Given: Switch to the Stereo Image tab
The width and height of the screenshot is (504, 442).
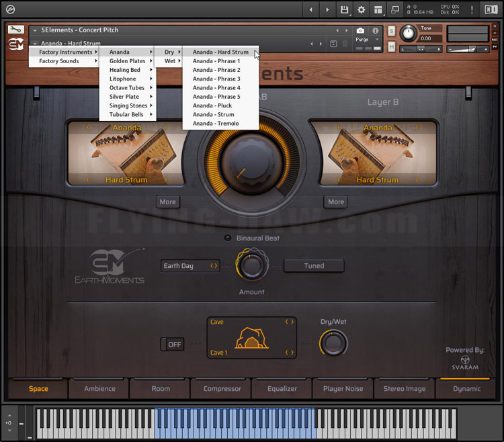Looking at the screenshot, I should coord(405,389).
